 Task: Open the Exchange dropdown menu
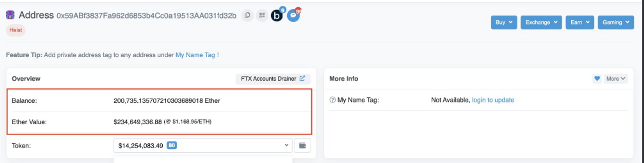tap(541, 22)
